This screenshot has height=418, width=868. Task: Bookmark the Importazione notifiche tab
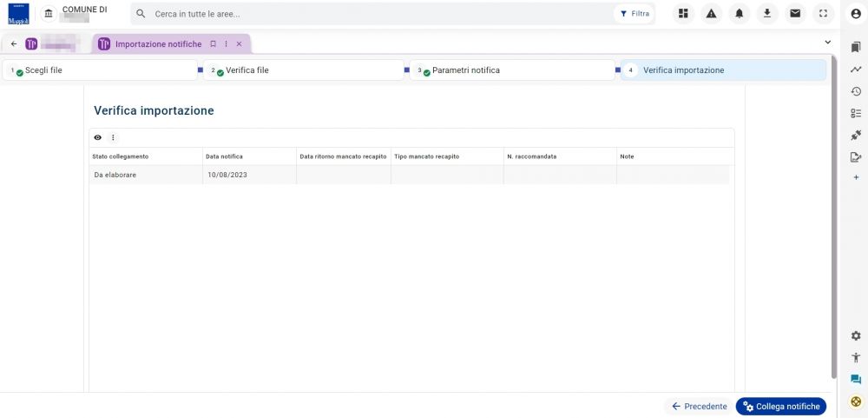click(x=214, y=43)
